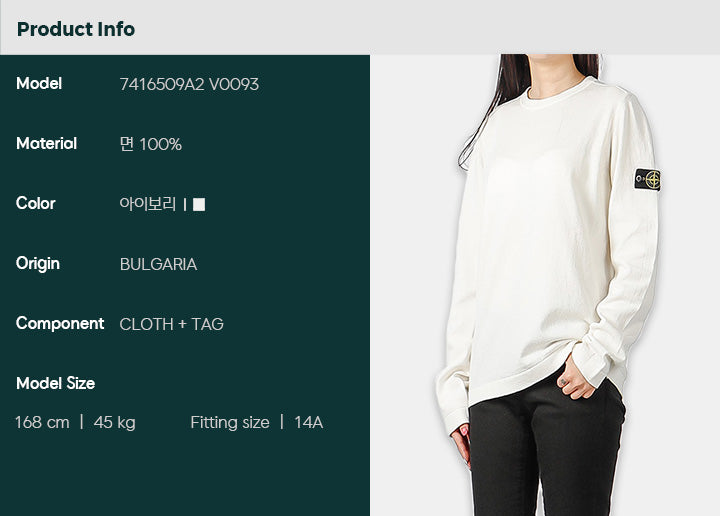Select the Product Info heading
Screen dimensions: 720x516
[x=76, y=29]
